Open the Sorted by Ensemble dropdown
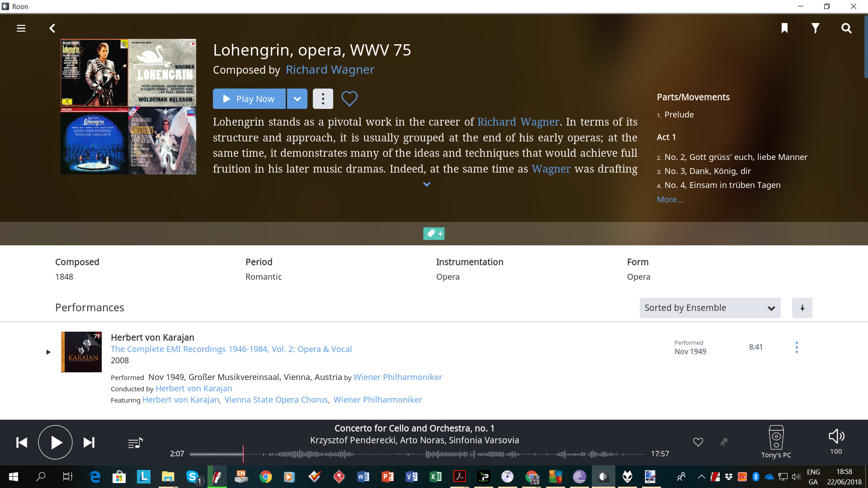 (x=710, y=308)
